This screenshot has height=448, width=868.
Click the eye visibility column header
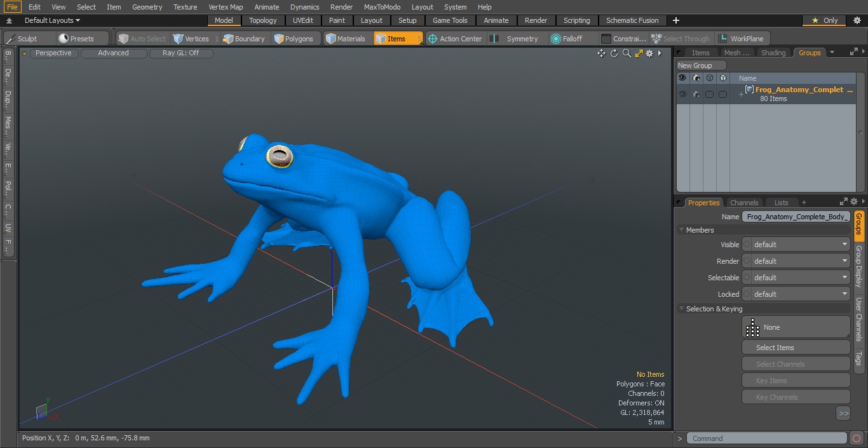pos(682,78)
